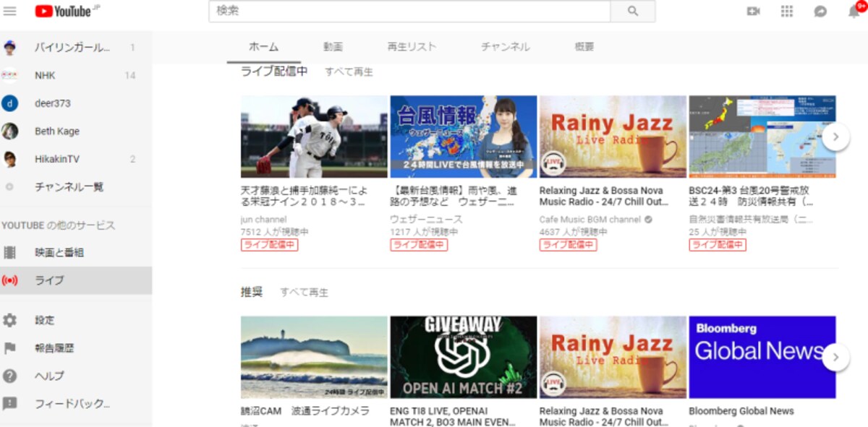
Task: Click すべて再生 next to ライブ配信中
Action: pyautogui.click(x=349, y=72)
